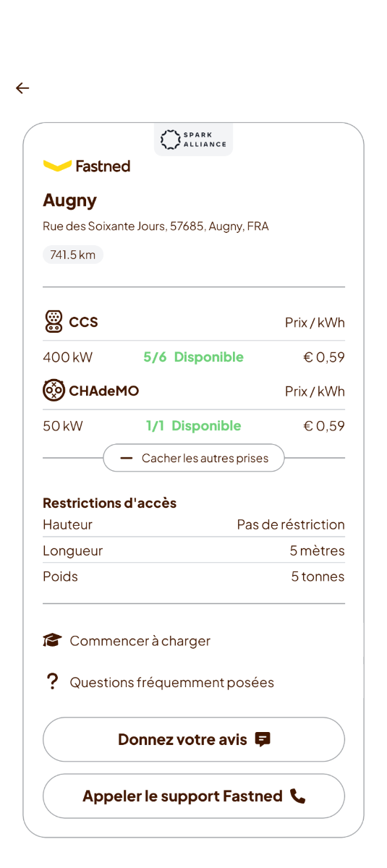This screenshot has height=868, width=387.
Task: Click the Rue des Soixante Jours address
Action: click(x=156, y=226)
